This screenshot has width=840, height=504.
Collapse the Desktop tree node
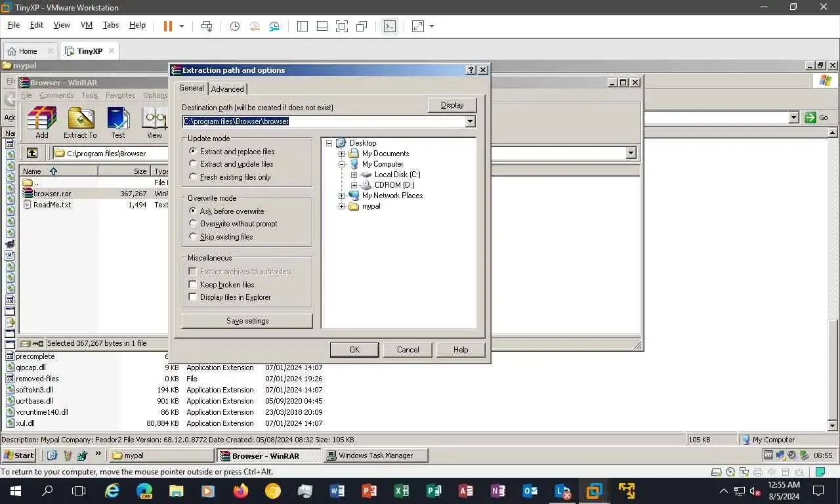(x=329, y=143)
